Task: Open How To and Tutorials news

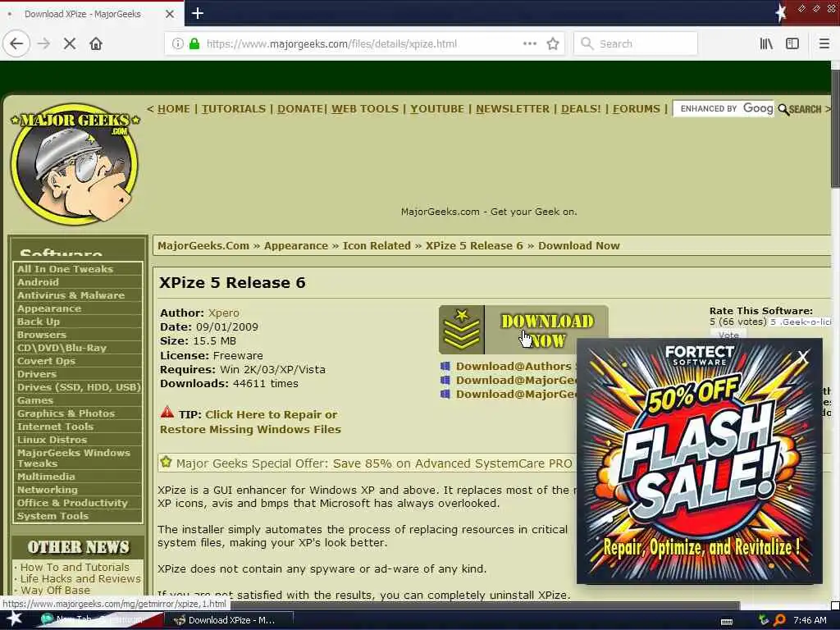Action: pyautogui.click(x=75, y=567)
